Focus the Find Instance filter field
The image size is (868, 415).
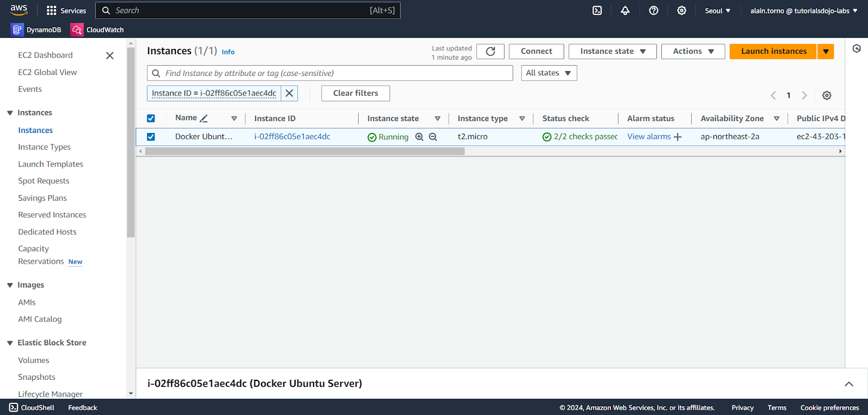[x=330, y=73]
